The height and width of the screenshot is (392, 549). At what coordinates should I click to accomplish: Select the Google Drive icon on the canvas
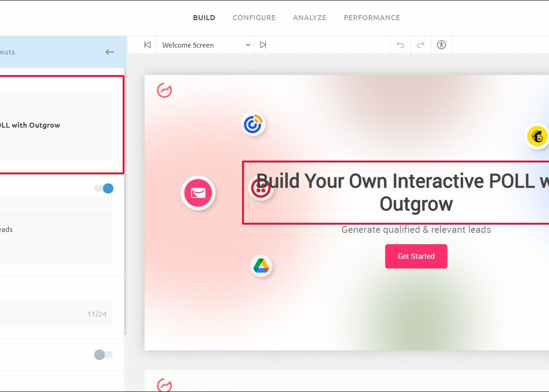pos(261,266)
